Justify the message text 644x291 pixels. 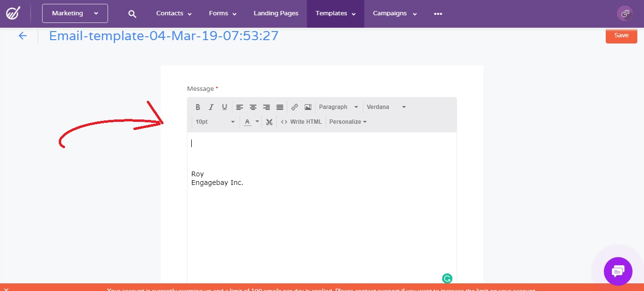[x=280, y=107]
